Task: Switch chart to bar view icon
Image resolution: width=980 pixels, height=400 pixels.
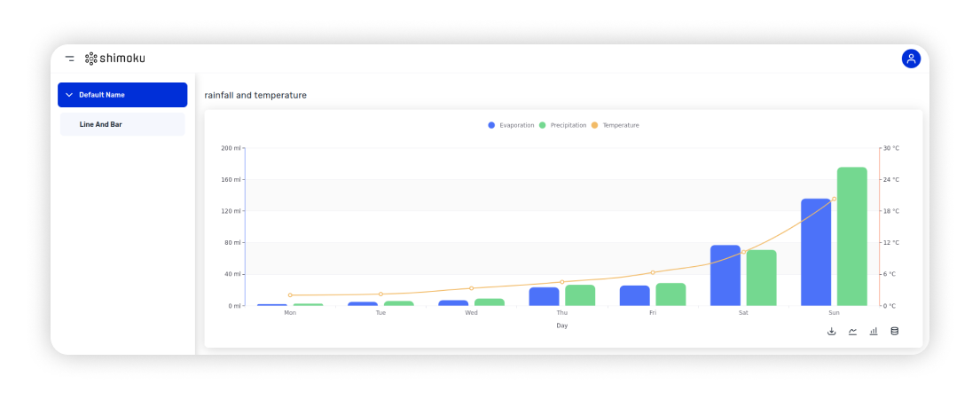Action: pos(874,332)
